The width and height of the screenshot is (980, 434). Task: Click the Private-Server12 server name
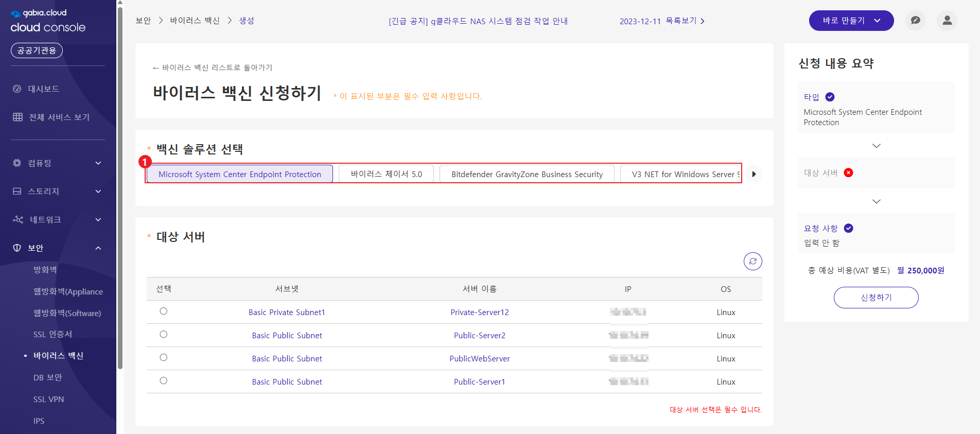click(480, 312)
